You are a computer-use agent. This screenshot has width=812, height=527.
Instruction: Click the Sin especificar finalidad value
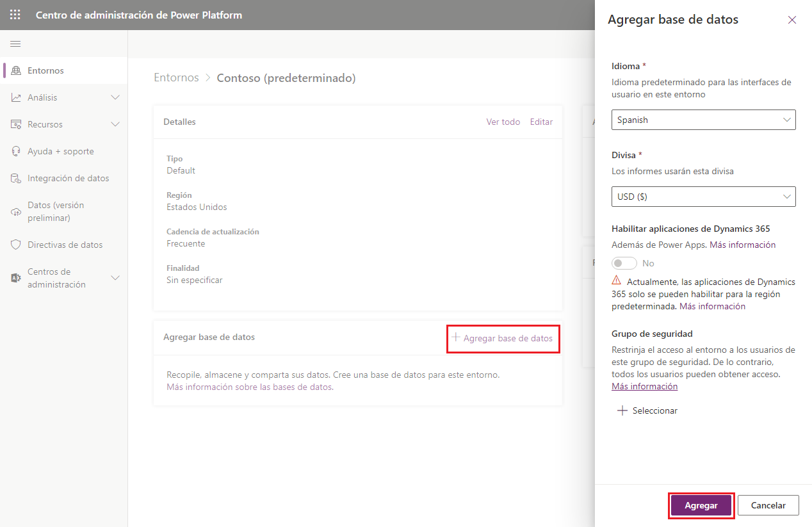[x=194, y=280]
